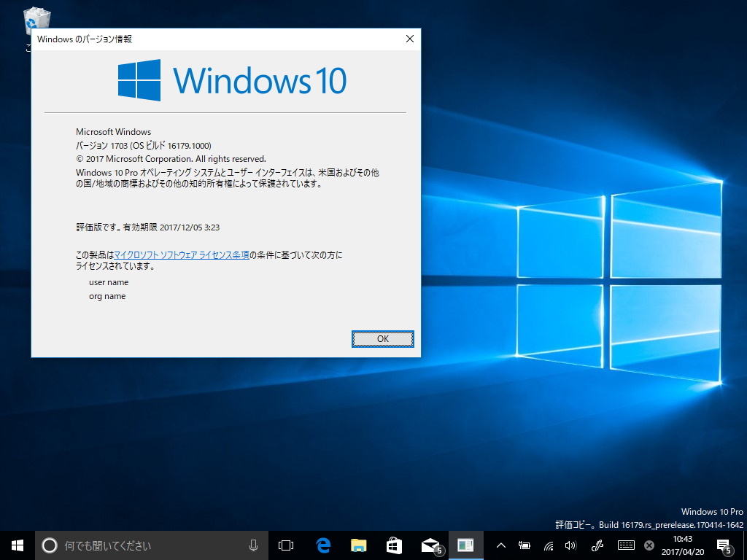Open the Start menu
The width and height of the screenshot is (747, 560).
15,545
